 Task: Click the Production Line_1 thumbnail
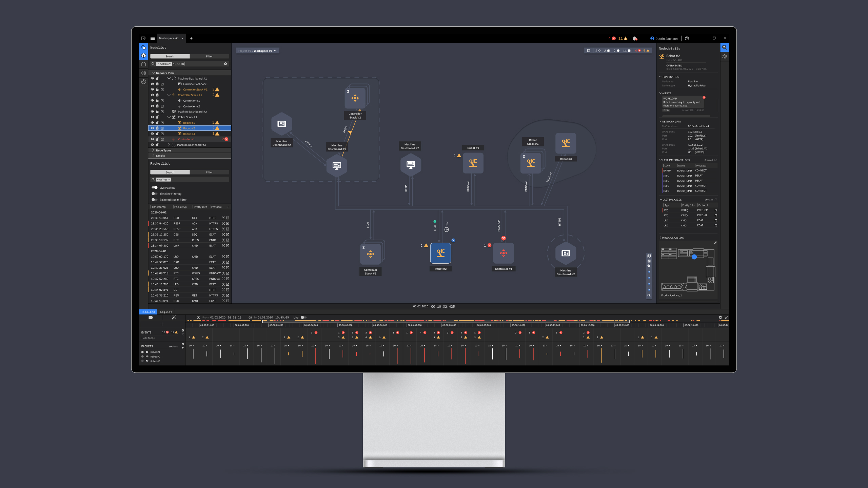click(x=688, y=270)
